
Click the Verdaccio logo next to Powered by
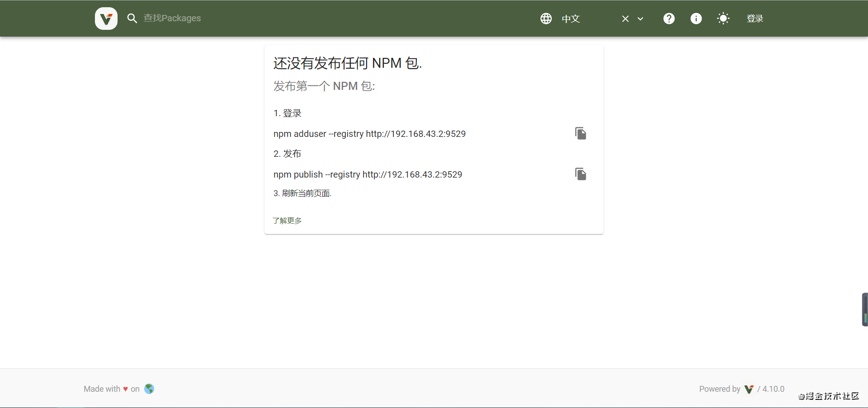749,389
